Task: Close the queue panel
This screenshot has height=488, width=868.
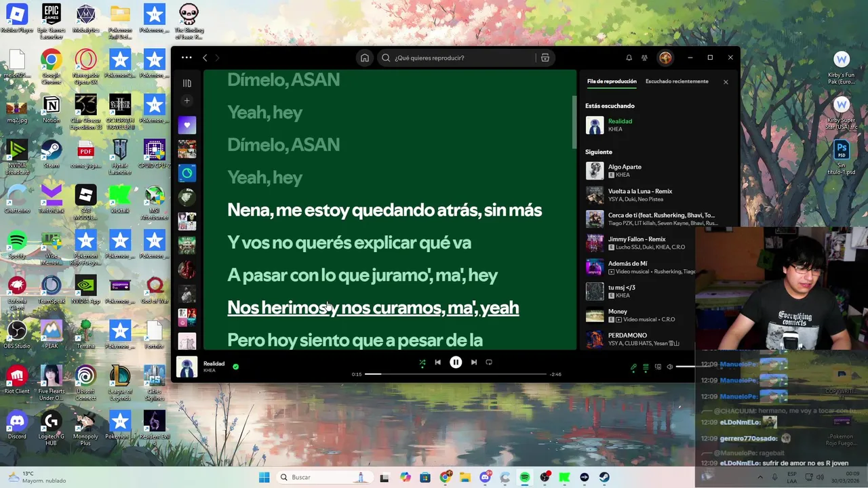Action: click(x=726, y=82)
